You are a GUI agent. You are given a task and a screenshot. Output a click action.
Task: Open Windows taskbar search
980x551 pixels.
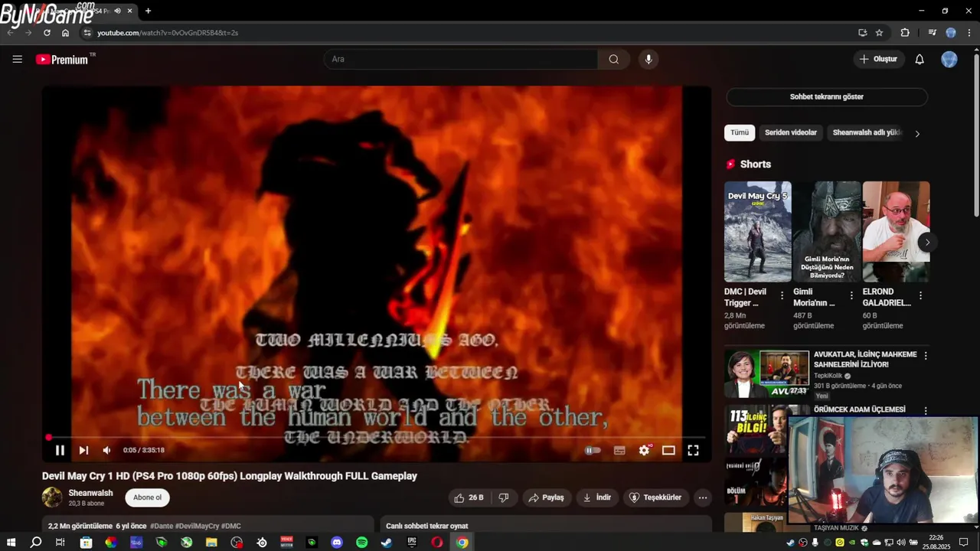[35, 543]
